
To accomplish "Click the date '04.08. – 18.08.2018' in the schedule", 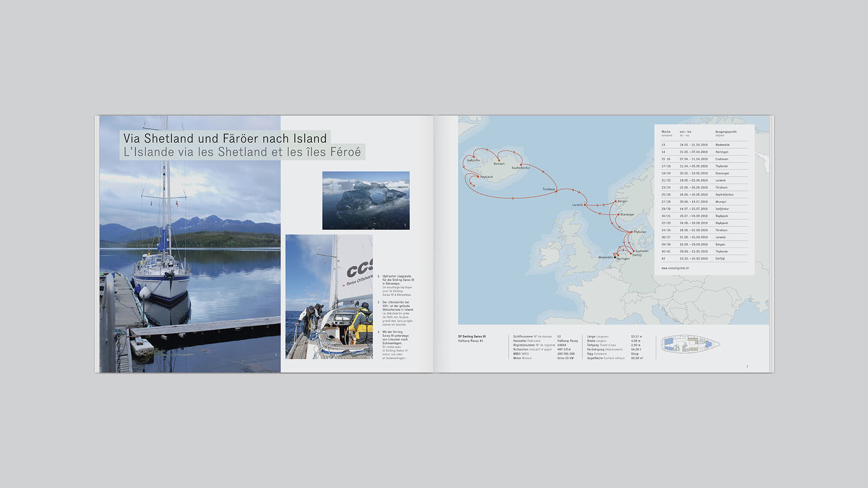I will pos(693,223).
